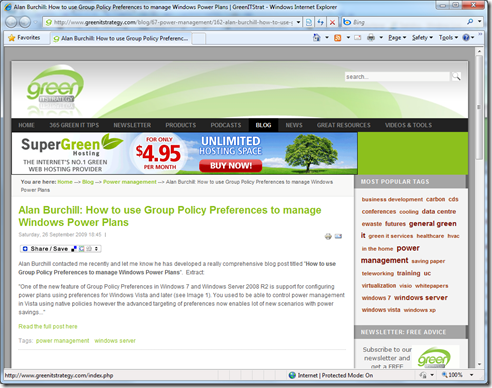Open the zoom level dropdown arrow
Screen dimensions: 492x388
click(472, 375)
